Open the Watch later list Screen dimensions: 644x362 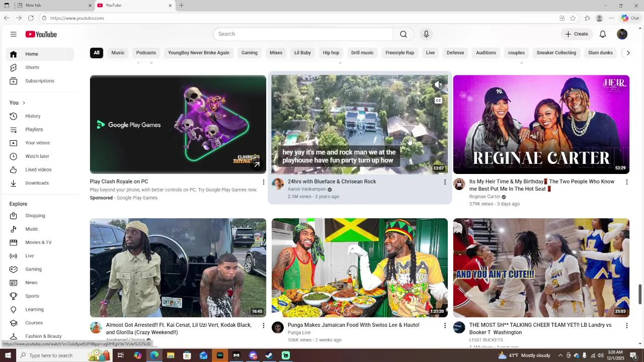click(37, 156)
